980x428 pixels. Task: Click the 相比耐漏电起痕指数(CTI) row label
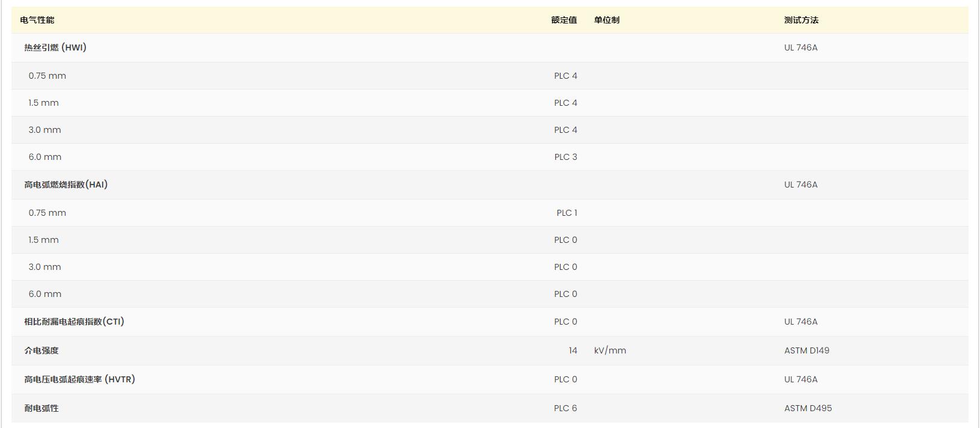[x=74, y=322]
